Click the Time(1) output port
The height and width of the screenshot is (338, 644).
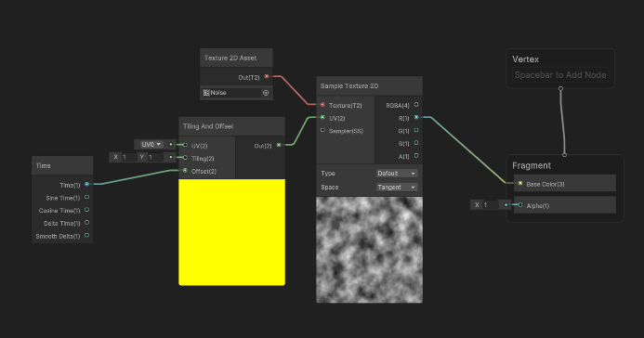tap(86, 185)
